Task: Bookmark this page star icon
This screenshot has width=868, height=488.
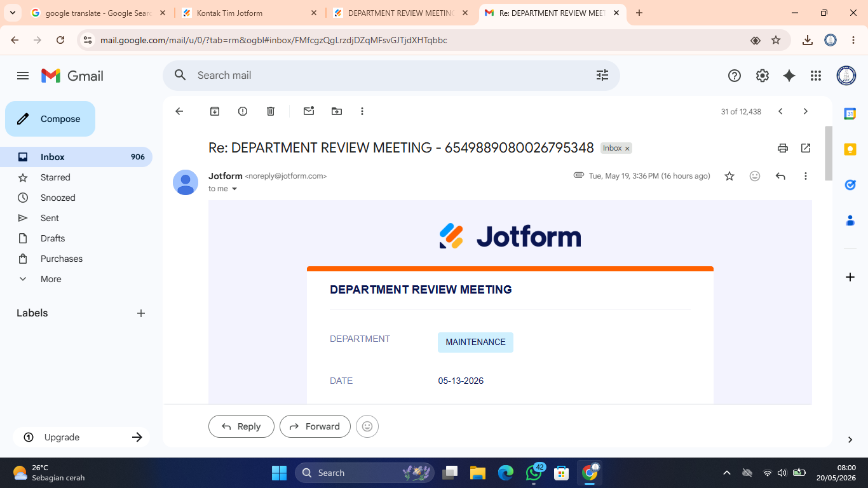Action: click(776, 40)
